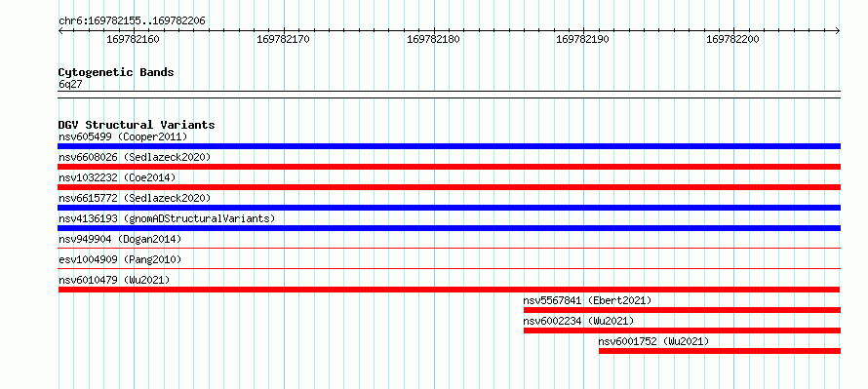The width and height of the screenshot is (868, 389).
Task: Open the nsv949904 (Dogan2014) variant label
Action: pos(120,239)
